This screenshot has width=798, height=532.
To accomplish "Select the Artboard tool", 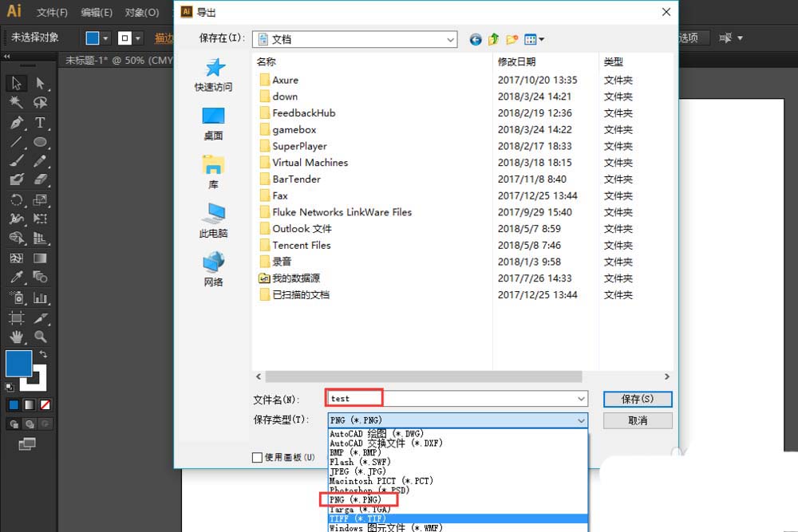I will pos(16,318).
